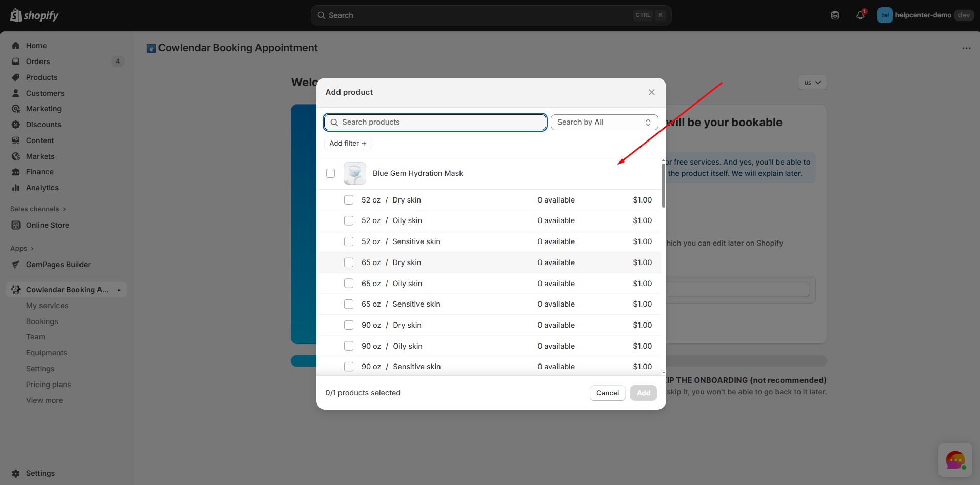Image resolution: width=980 pixels, height=485 pixels.
Task: Select the 52 oz / Dry skin variant
Action: point(349,200)
